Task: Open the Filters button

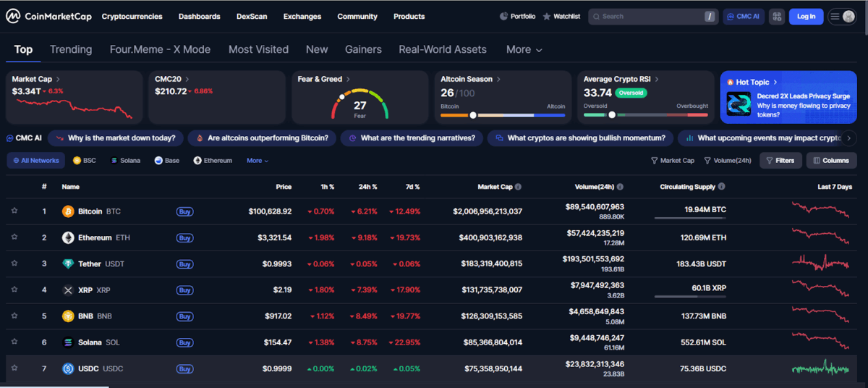Action: coord(780,161)
